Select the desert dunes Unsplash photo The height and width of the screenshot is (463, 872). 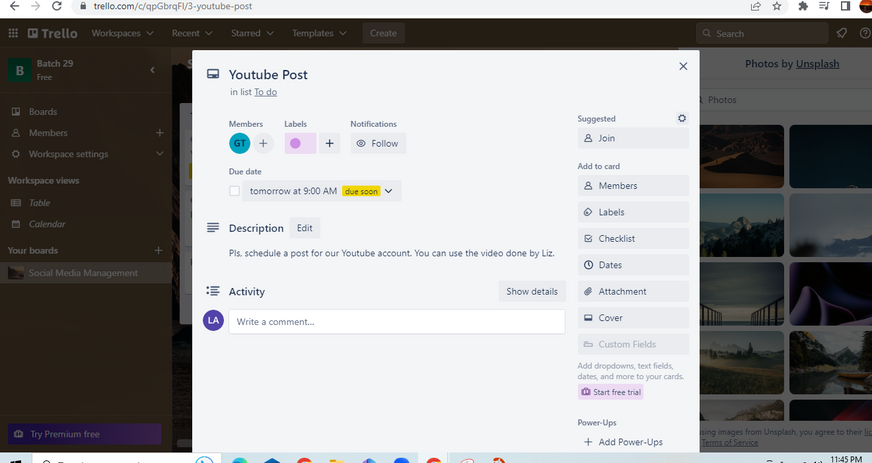pyautogui.click(x=741, y=156)
